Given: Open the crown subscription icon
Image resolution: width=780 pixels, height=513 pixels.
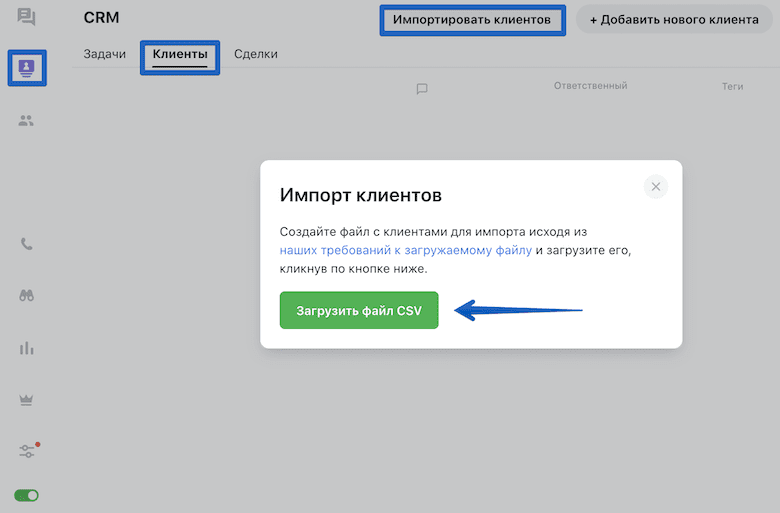Looking at the screenshot, I should [26, 400].
